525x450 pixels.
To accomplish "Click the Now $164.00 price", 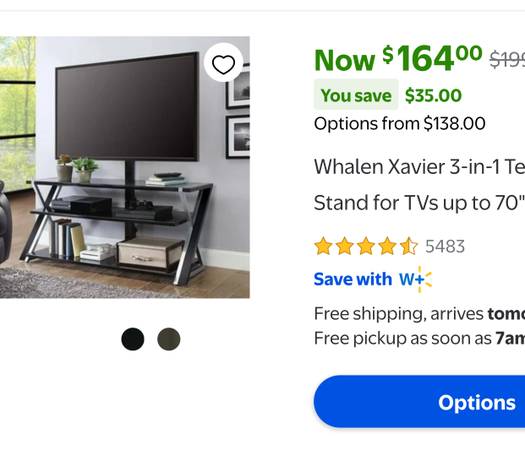I will point(398,59).
